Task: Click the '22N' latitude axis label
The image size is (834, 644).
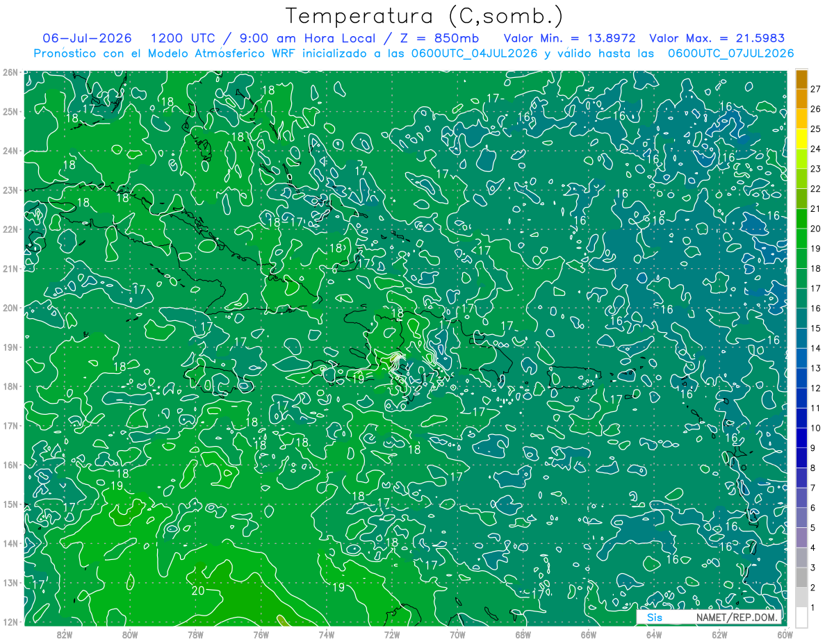Action: pyautogui.click(x=10, y=229)
